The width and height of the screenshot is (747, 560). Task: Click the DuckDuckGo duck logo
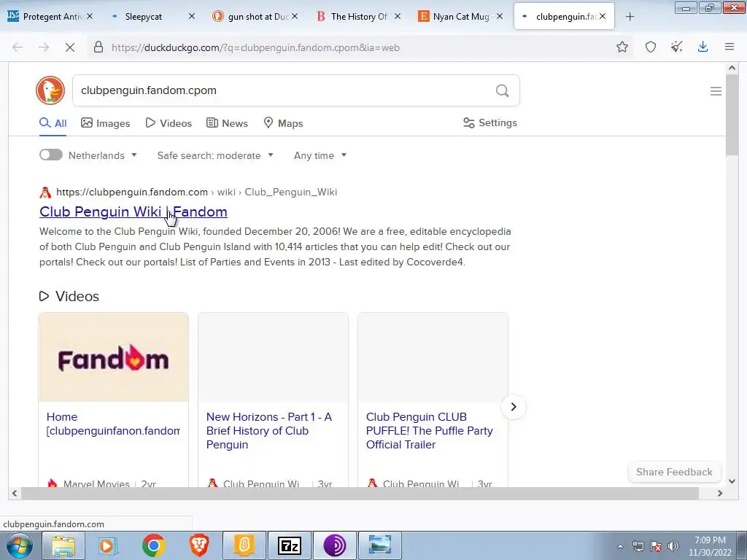click(50, 90)
